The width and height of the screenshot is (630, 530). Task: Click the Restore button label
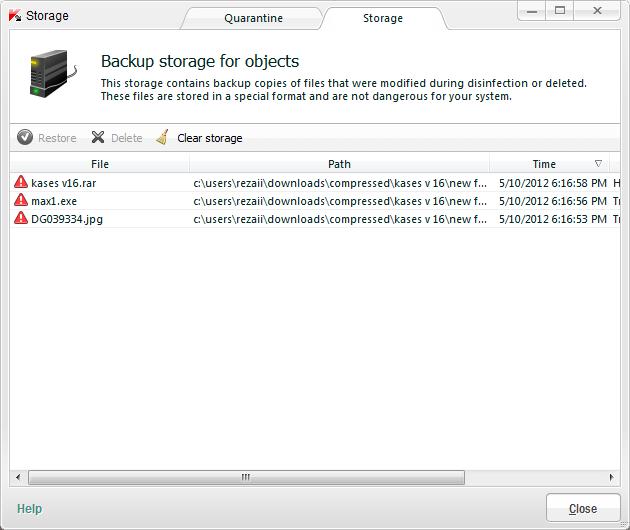point(57,138)
